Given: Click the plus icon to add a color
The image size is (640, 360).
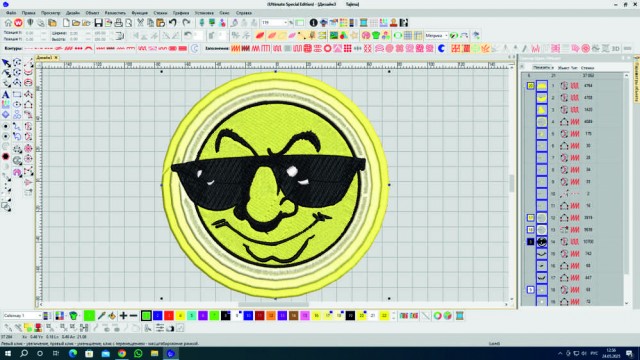Looking at the screenshot, I should pos(123,316).
